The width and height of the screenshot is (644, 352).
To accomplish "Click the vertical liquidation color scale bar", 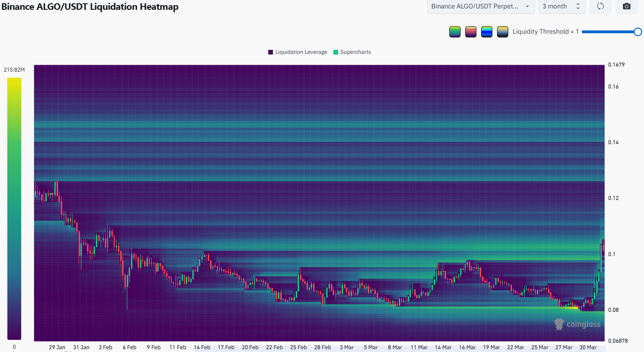I will click(x=14, y=208).
